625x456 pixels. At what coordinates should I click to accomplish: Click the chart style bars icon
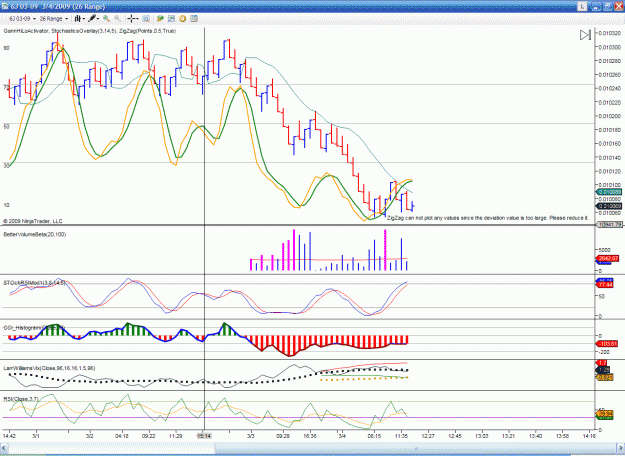[77, 18]
